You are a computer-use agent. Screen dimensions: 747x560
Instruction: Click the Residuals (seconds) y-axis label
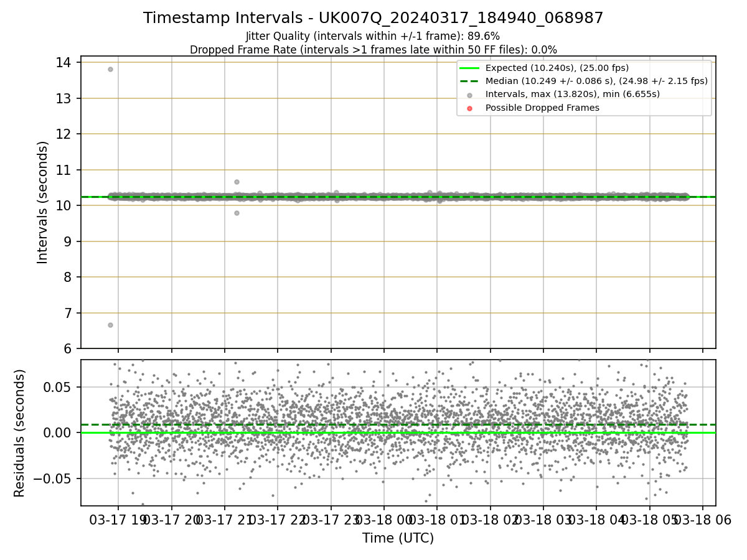(x=19, y=433)
